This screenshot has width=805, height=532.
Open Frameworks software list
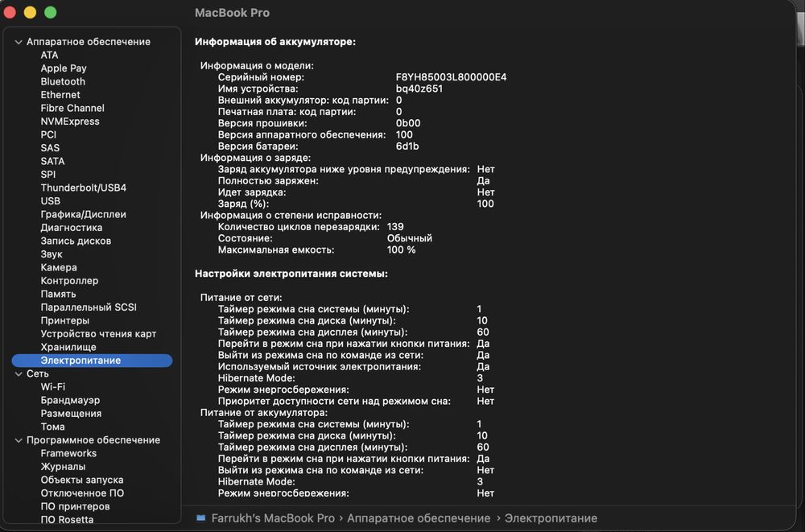point(68,453)
